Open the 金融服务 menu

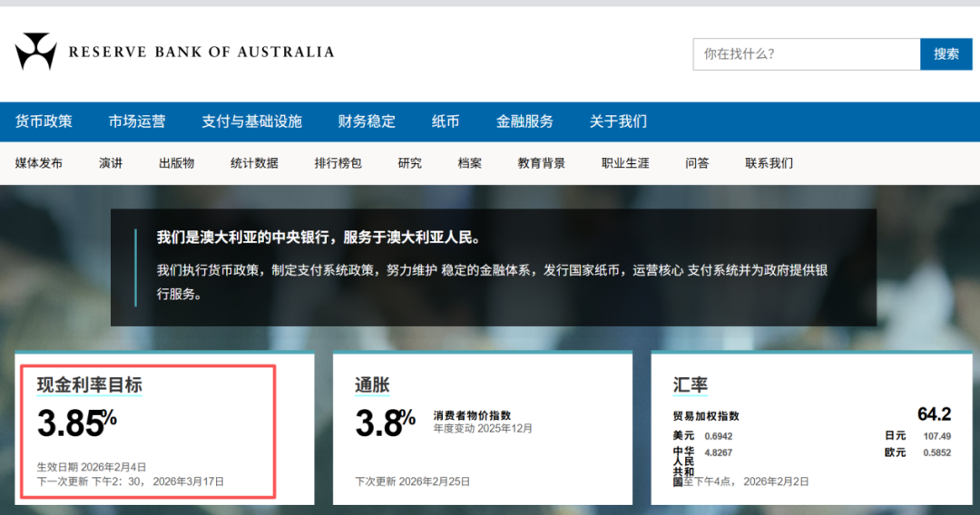pos(524,121)
